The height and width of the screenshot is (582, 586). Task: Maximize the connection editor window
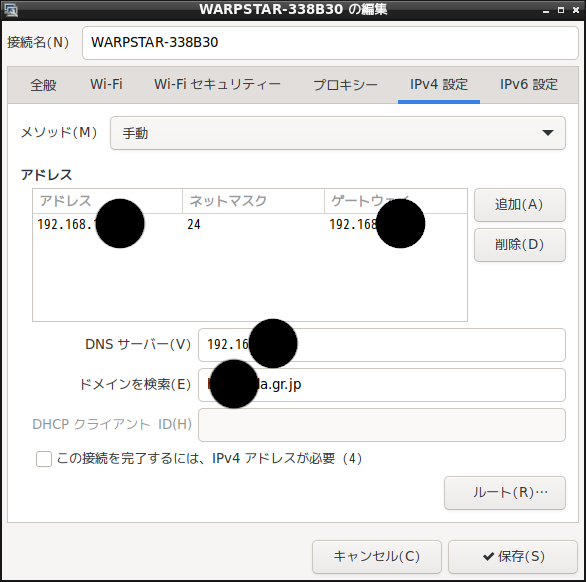click(561, 10)
